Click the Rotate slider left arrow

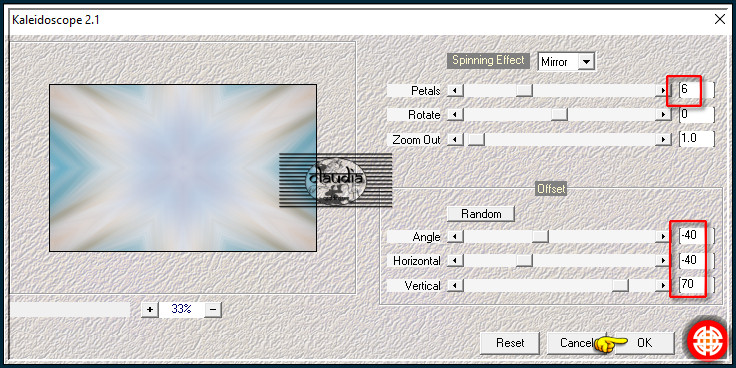[455, 115]
